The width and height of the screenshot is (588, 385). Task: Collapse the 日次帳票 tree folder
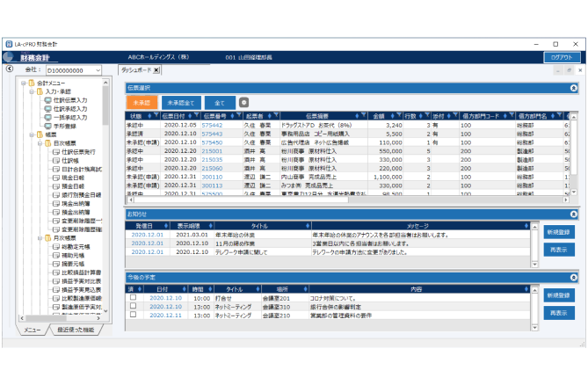tap(40, 143)
